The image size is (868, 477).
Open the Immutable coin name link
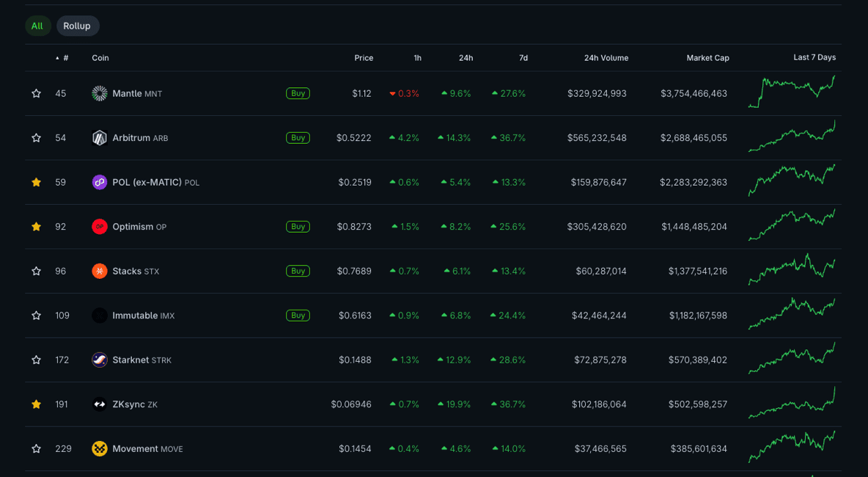click(x=135, y=316)
